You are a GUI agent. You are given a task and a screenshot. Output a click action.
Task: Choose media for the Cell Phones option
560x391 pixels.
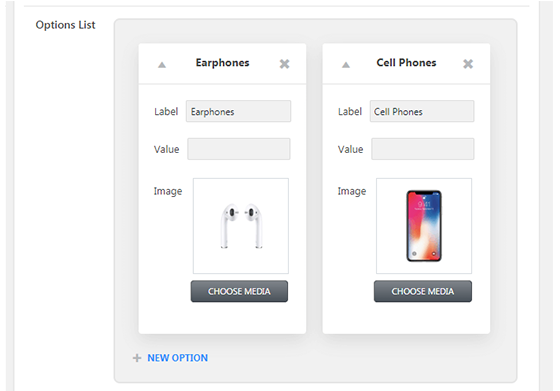pos(423,291)
